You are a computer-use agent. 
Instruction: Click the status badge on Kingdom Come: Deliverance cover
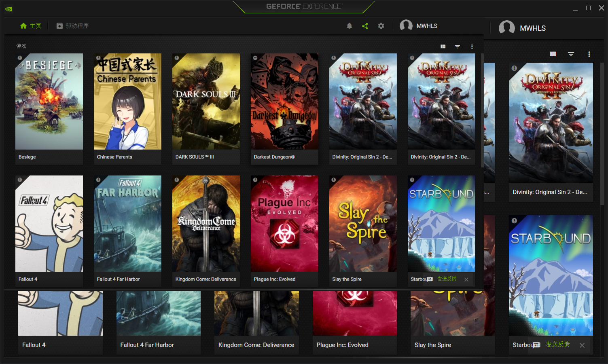click(x=177, y=180)
